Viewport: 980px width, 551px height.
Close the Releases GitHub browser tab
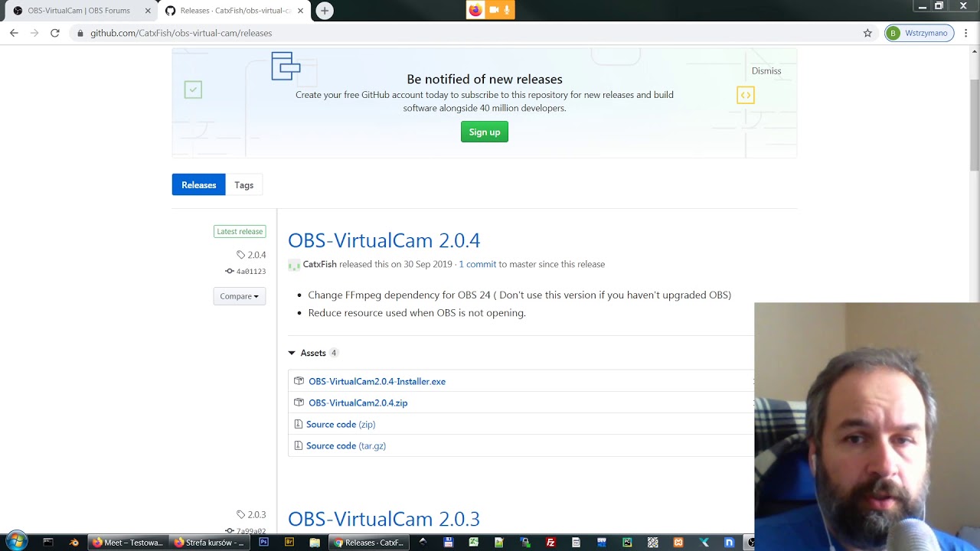[x=300, y=11]
